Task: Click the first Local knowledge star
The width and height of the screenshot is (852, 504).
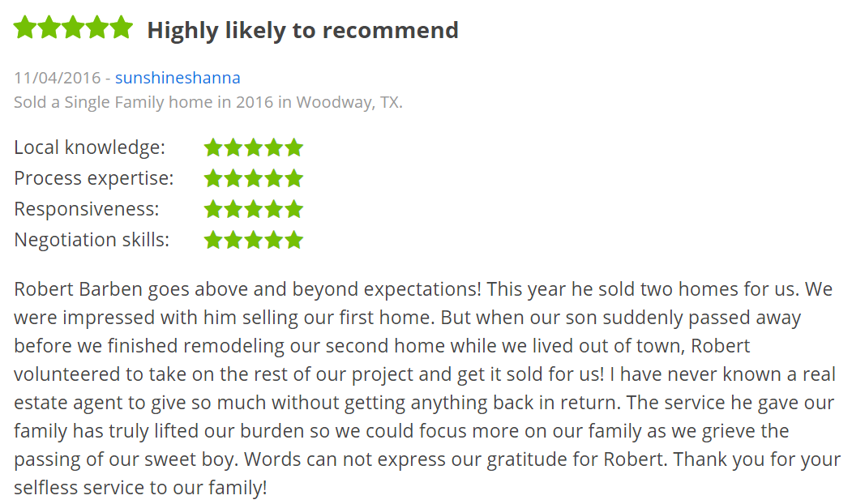Action: coord(213,147)
